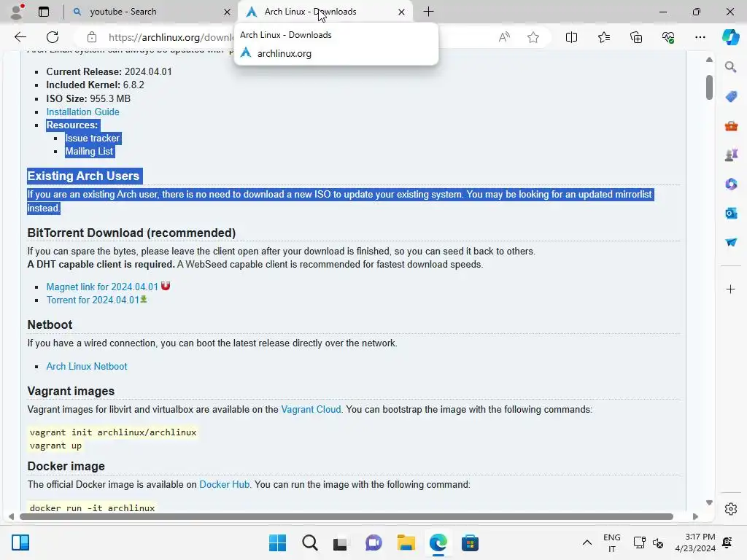Show hidden tray icons chevron
Screen dimensions: 747x560
pos(587,542)
